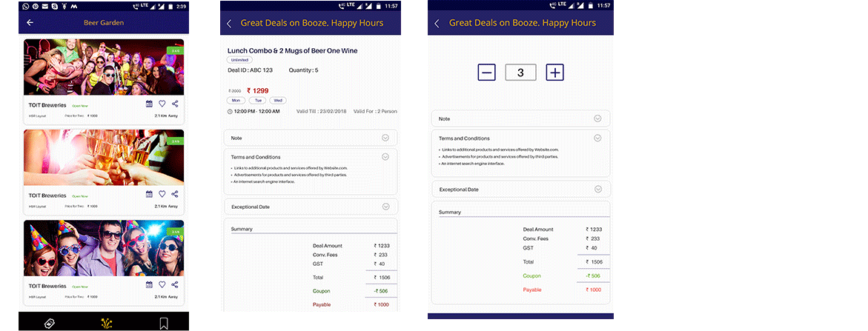The image size is (868, 331).
Task: Toggle the Mon day chip
Action: click(x=237, y=100)
